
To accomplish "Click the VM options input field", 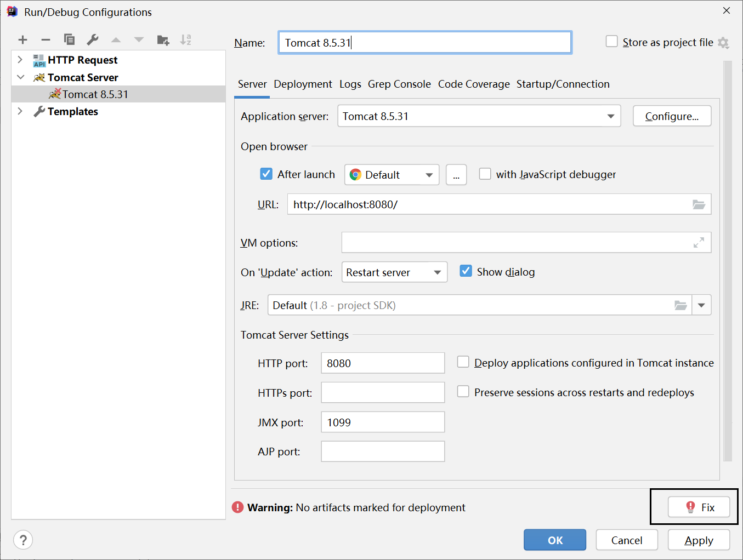I will pos(526,242).
